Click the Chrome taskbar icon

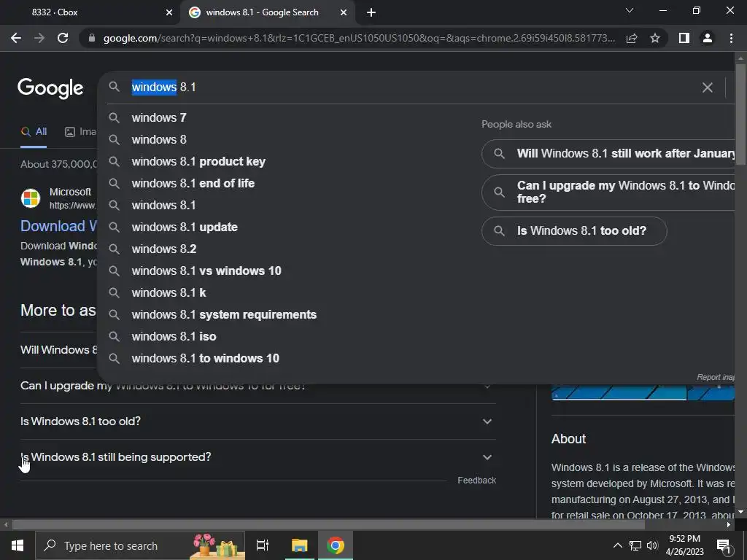336,545
